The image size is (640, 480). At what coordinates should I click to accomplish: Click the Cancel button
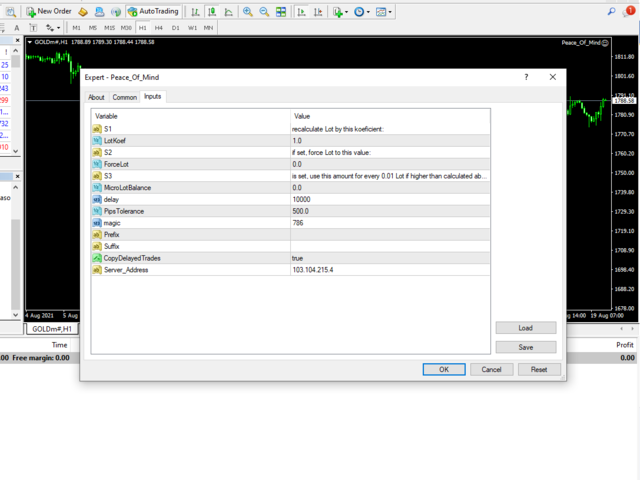tap(491, 369)
